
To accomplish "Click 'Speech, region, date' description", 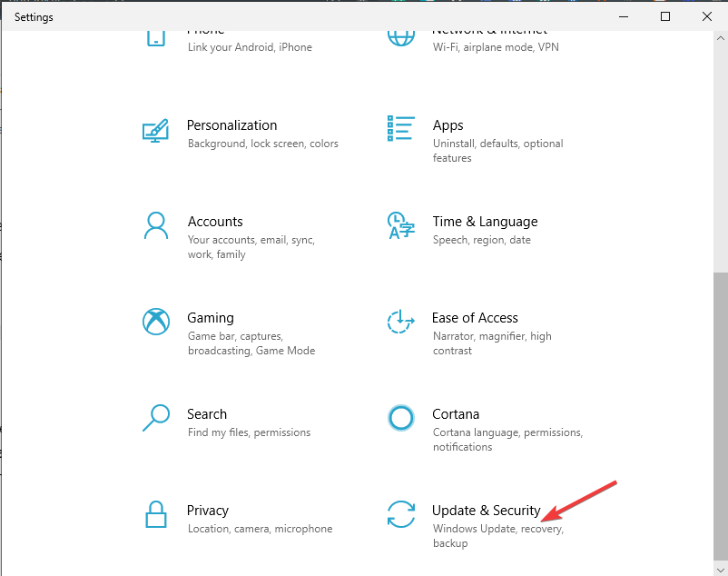I will tap(481, 240).
